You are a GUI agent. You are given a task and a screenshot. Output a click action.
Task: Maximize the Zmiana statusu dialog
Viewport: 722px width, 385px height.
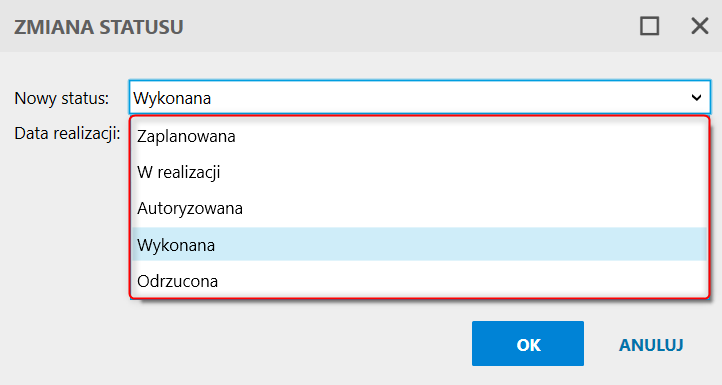click(649, 26)
